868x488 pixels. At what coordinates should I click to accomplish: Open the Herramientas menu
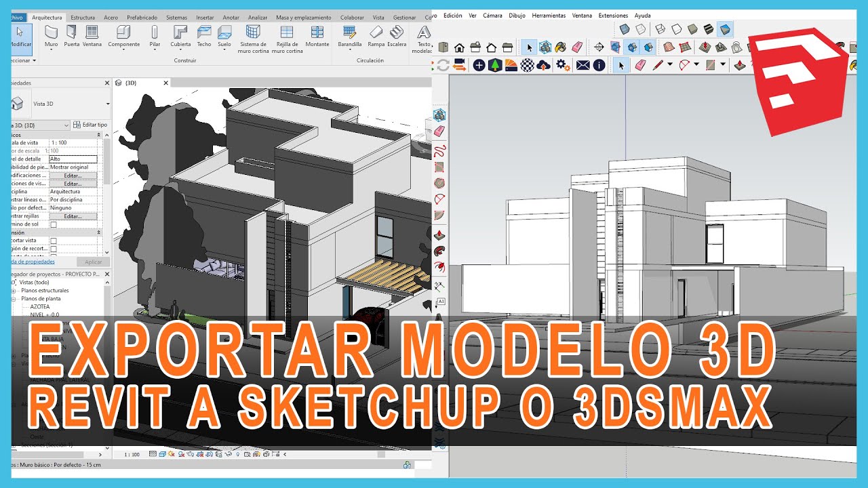549,15
